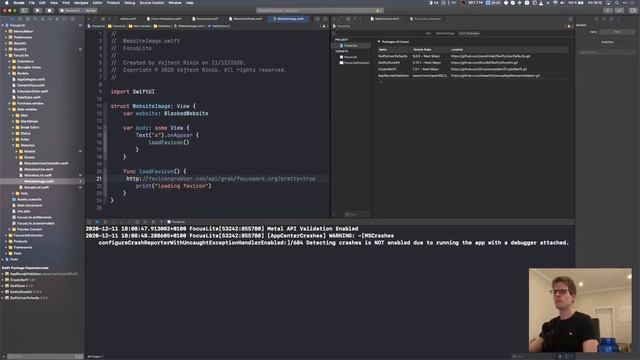Show the Breakpoint navigator icon
640x360 pixels.
pyautogui.click(x=65, y=19)
